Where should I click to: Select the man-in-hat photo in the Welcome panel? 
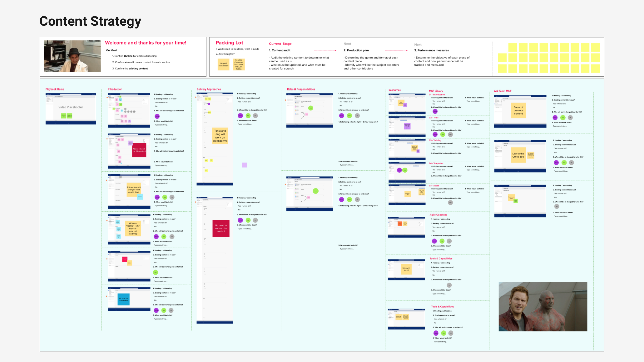(x=72, y=56)
